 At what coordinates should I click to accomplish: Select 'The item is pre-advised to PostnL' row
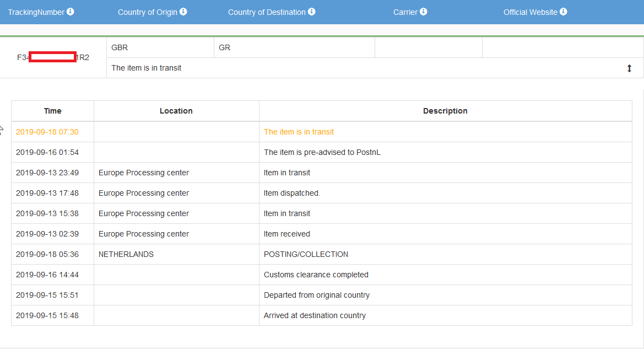[322, 152]
